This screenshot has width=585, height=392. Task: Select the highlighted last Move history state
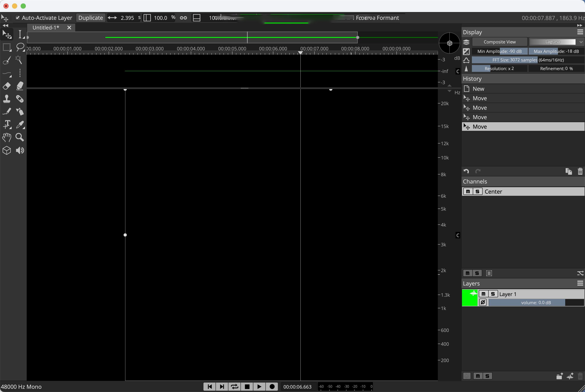tap(523, 127)
